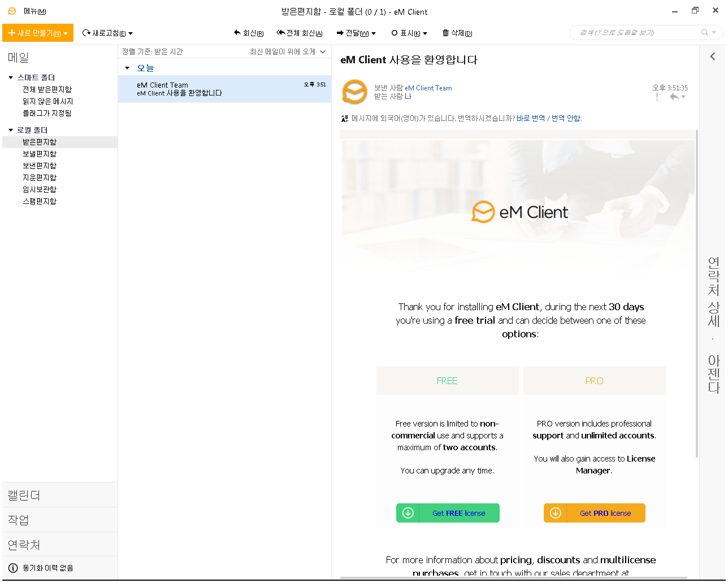Open the reply options dropdown in header

point(683,97)
